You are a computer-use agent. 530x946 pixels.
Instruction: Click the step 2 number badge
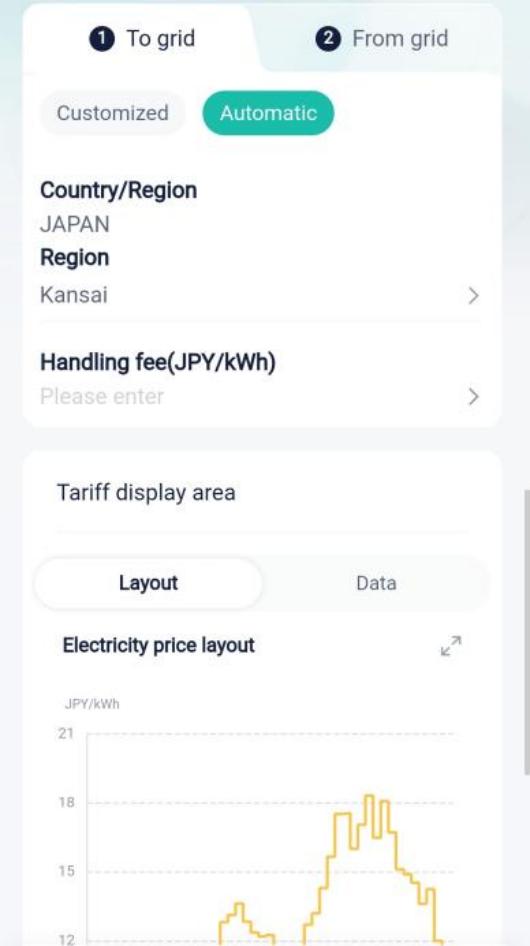pyautogui.click(x=328, y=39)
